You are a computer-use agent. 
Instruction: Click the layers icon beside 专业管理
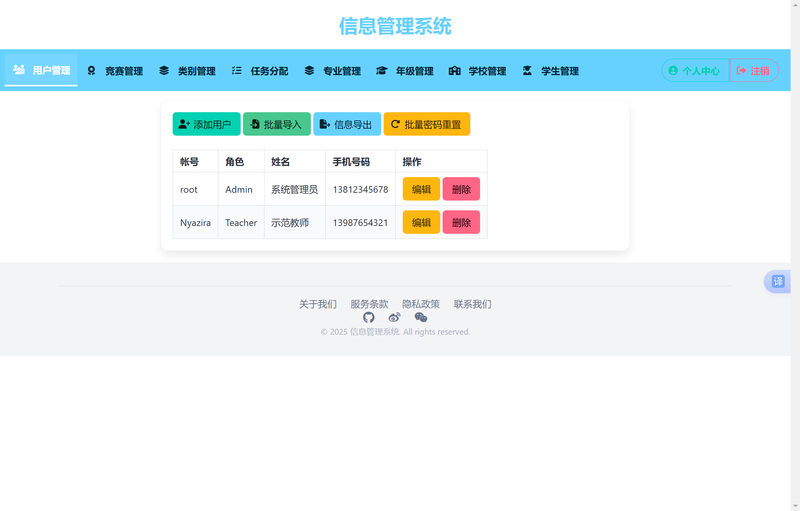(309, 70)
